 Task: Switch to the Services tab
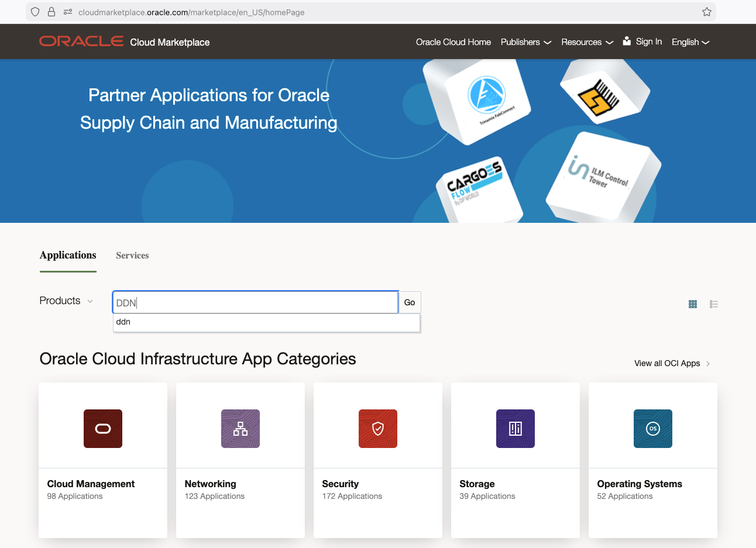pos(132,255)
